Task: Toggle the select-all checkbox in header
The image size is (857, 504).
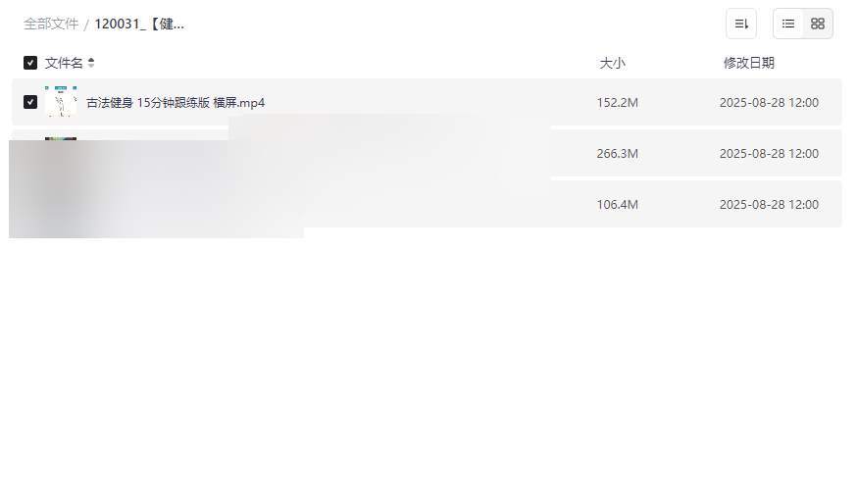Action: click(x=30, y=63)
